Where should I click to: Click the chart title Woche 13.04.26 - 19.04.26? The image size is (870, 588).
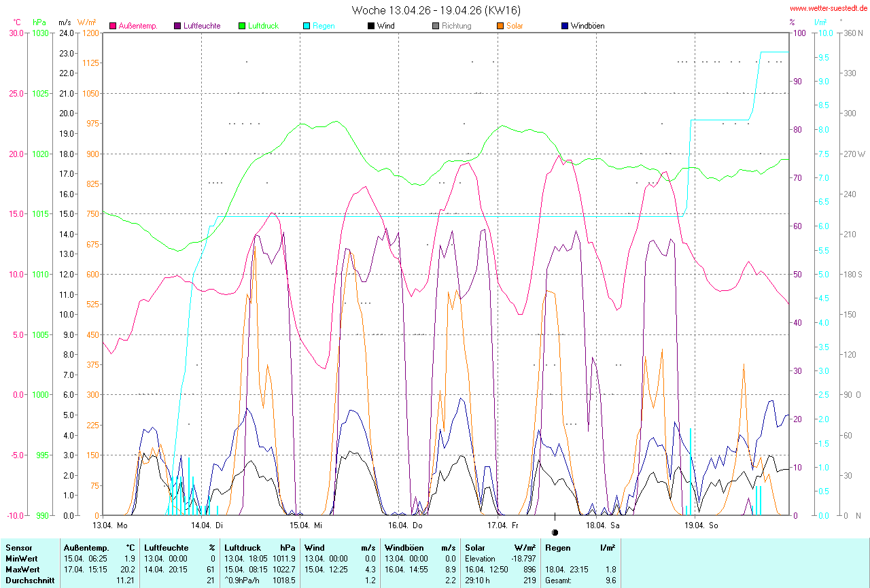point(436,10)
